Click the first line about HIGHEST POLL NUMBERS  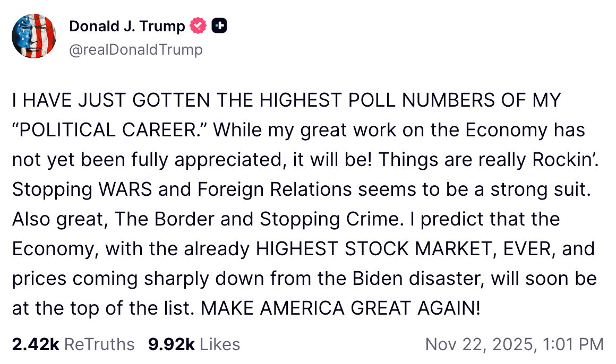point(287,100)
